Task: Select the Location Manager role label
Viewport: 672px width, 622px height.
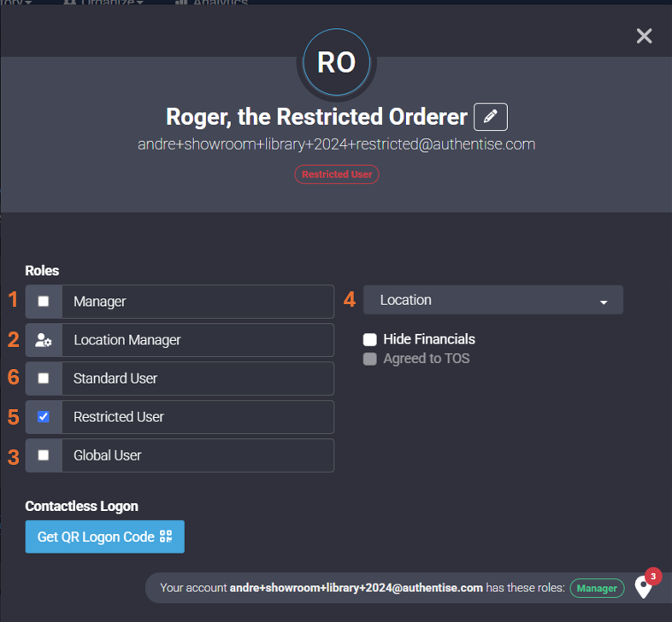Action: (x=197, y=340)
